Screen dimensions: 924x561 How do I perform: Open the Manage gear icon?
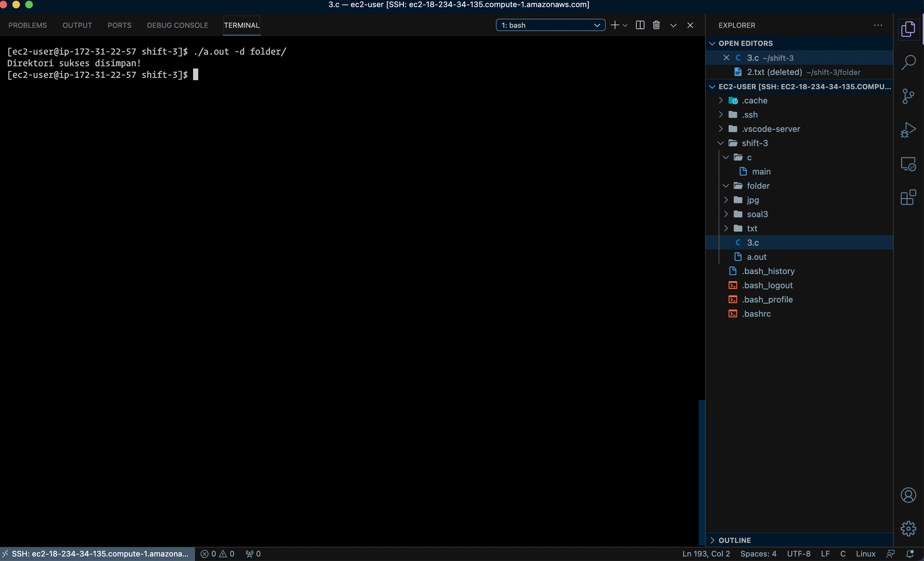pos(908,528)
